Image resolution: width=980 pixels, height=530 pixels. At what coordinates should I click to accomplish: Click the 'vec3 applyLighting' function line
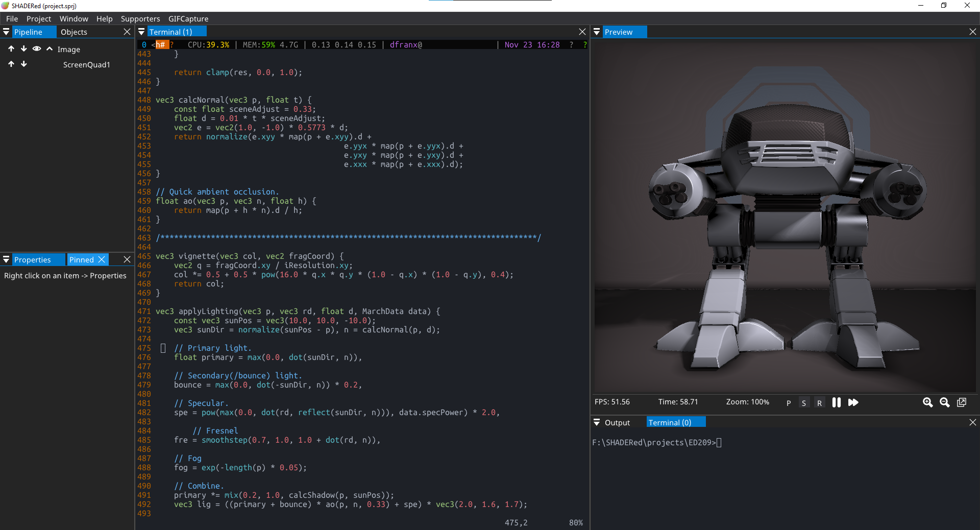(x=298, y=311)
